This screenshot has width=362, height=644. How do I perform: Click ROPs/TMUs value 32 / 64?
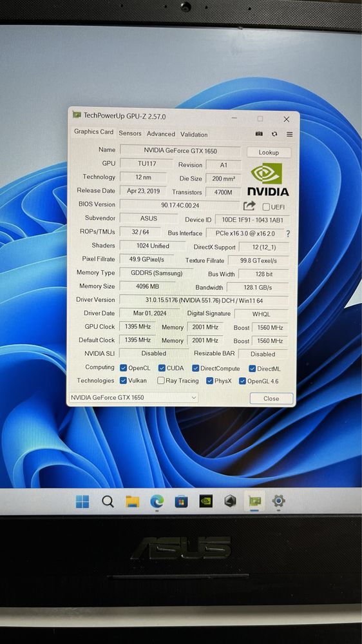(x=140, y=232)
